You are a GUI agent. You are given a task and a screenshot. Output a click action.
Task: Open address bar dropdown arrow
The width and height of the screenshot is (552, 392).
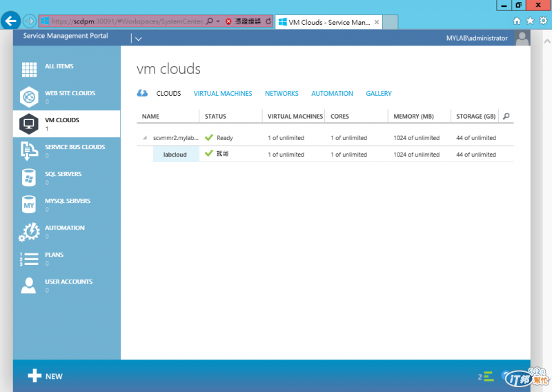(x=218, y=21)
